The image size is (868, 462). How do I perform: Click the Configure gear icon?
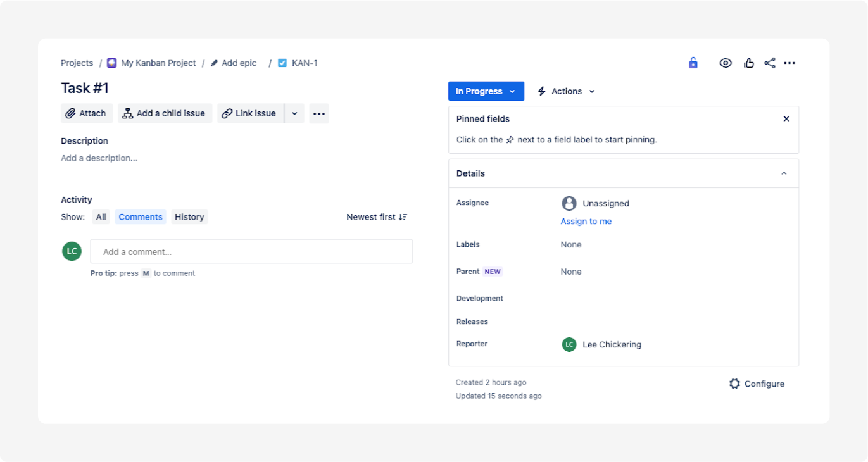(734, 383)
